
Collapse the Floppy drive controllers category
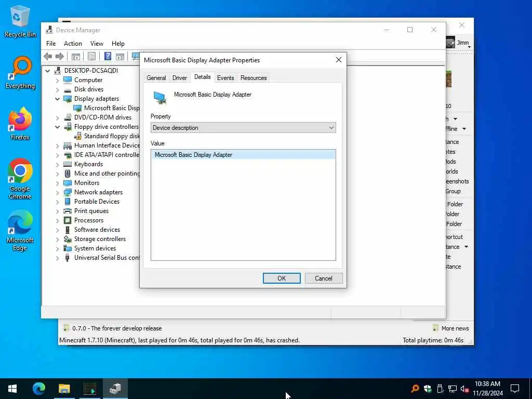coord(57,127)
